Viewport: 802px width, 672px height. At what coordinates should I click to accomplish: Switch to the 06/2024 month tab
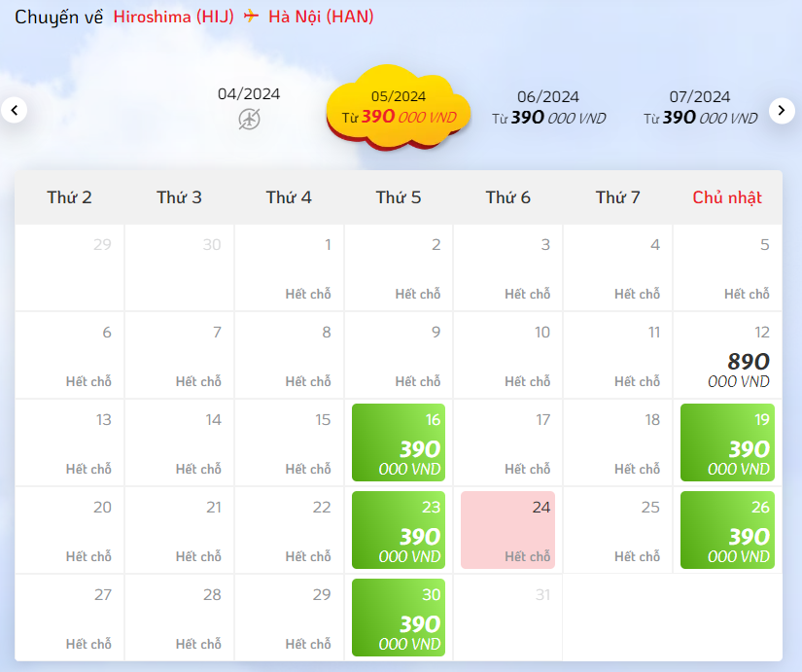point(548,108)
